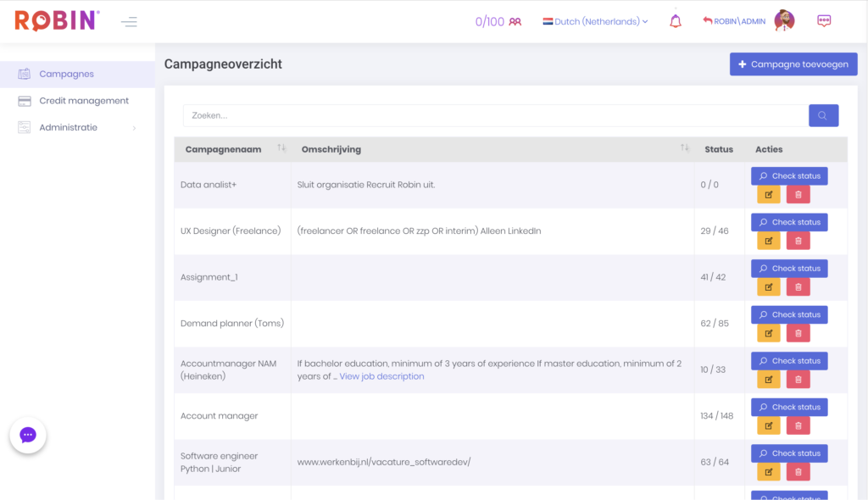Open the View job description link
Screen dimensions: 868x500
[x=381, y=376]
